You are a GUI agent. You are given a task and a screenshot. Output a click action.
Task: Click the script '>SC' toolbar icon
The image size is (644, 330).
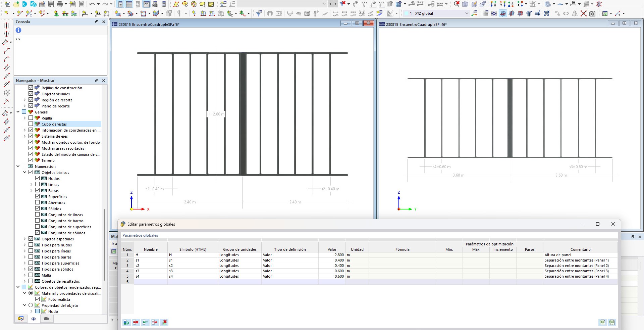pyautogui.click(x=155, y=4)
